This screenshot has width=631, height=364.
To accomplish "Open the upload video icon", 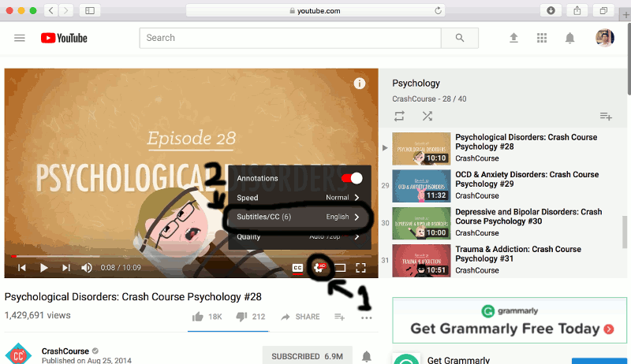I will point(513,38).
